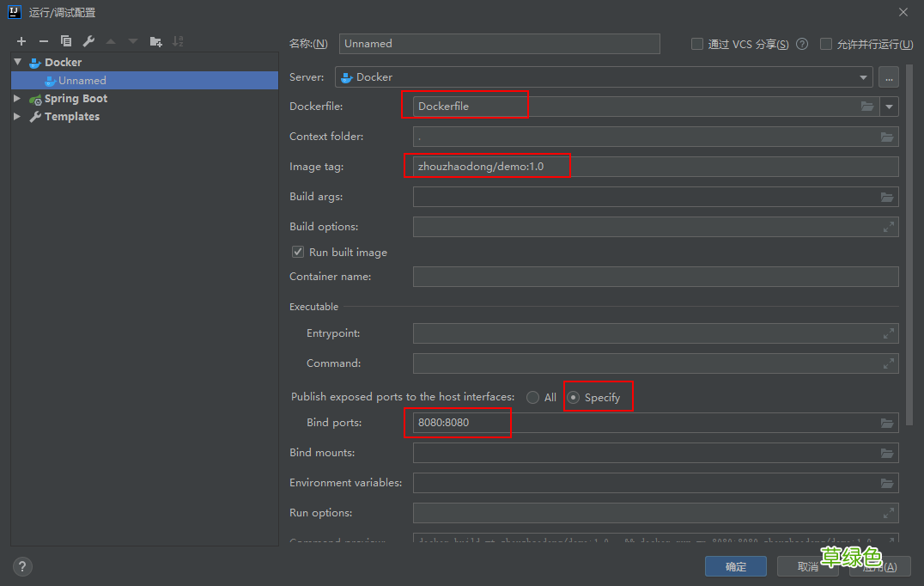
Task: Select the Templates tree item
Action: tap(71, 117)
